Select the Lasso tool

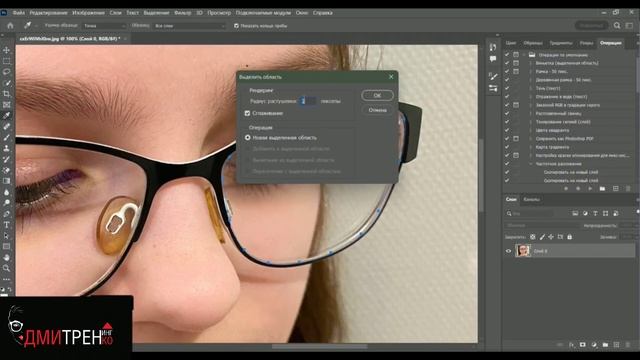click(7, 72)
